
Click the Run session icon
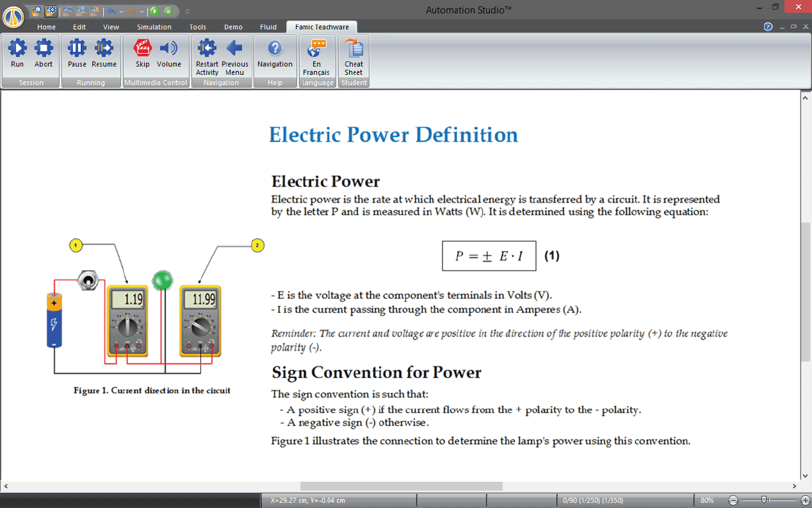[x=17, y=53]
